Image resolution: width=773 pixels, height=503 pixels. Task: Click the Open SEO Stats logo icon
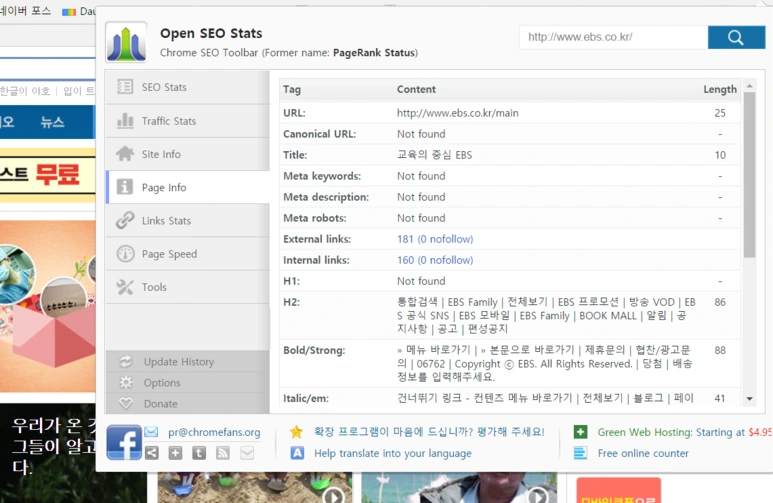126,42
